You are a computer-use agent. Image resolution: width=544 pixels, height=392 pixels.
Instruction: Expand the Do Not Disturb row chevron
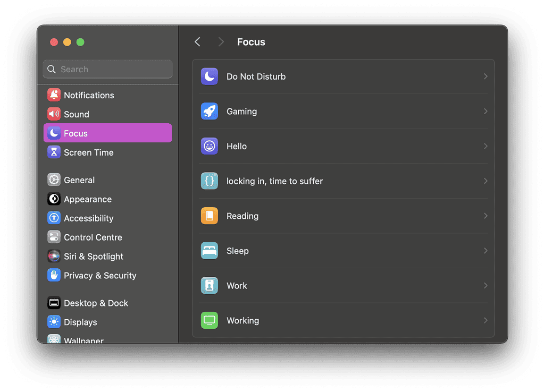pyautogui.click(x=485, y=76)
